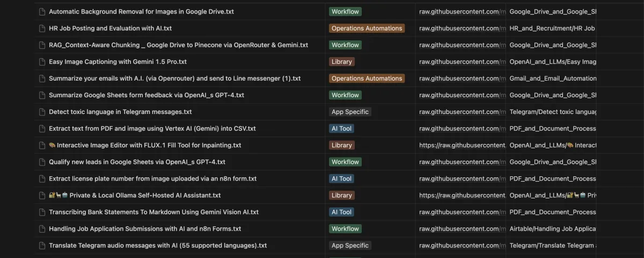This screenshot has height=258, width=644.
Task: Select AI Tool tag in Transcribing Bank Statements row
Action: 341,212
